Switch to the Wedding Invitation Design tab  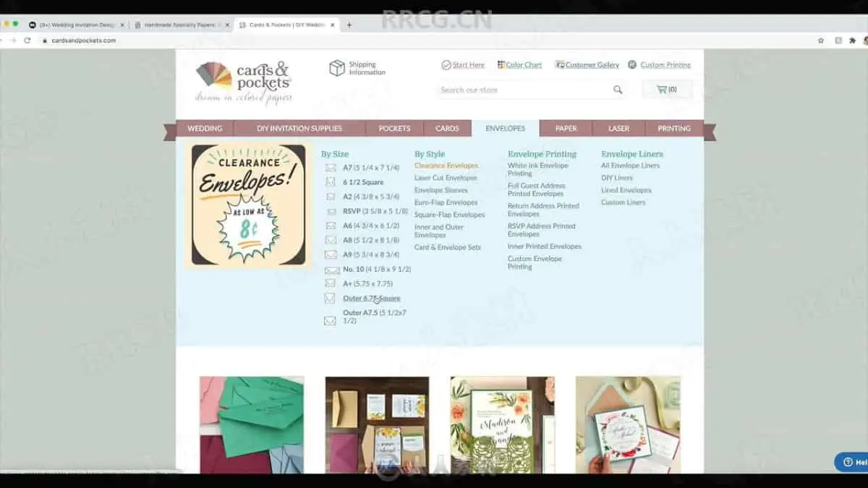[76, 25]
